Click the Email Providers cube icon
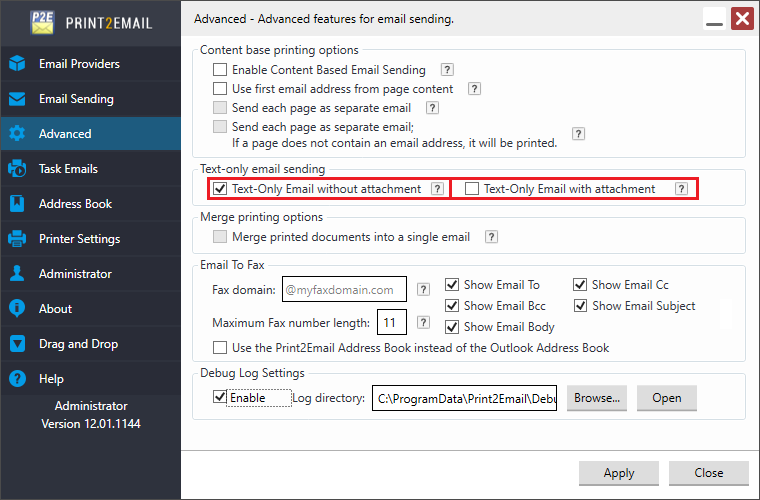This screenshot has width=760, height=500. tap(17, 63)
